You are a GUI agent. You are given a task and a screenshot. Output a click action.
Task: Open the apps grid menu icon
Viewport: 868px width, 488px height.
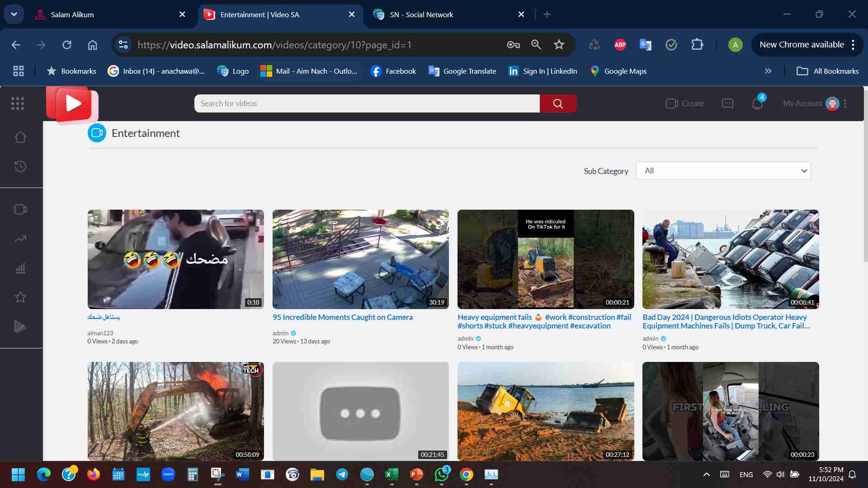coord(18,103)
